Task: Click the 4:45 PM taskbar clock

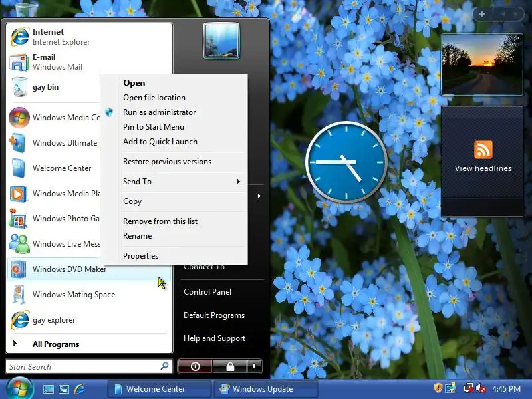Action: [x=506, y=389]
